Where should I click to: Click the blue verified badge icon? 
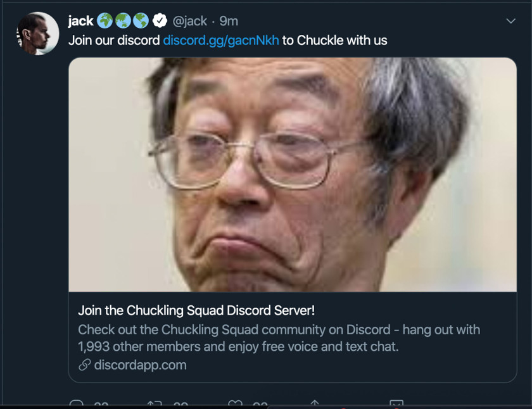point(160,21)
